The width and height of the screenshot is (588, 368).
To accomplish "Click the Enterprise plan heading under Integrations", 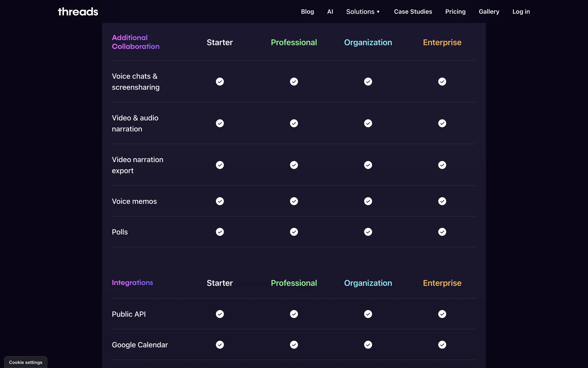I will (x=442, y=283).
